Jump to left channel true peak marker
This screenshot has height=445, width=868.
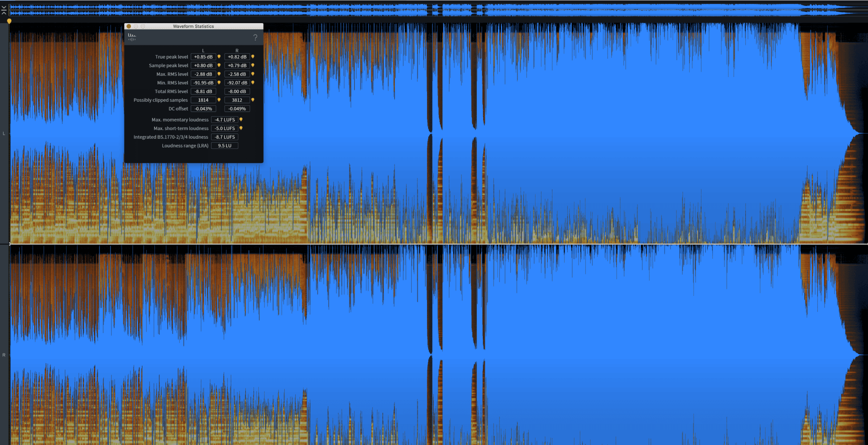pos(219,56)
